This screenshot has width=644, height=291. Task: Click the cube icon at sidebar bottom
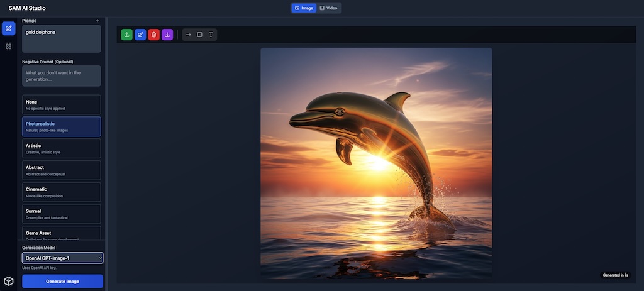9,281
